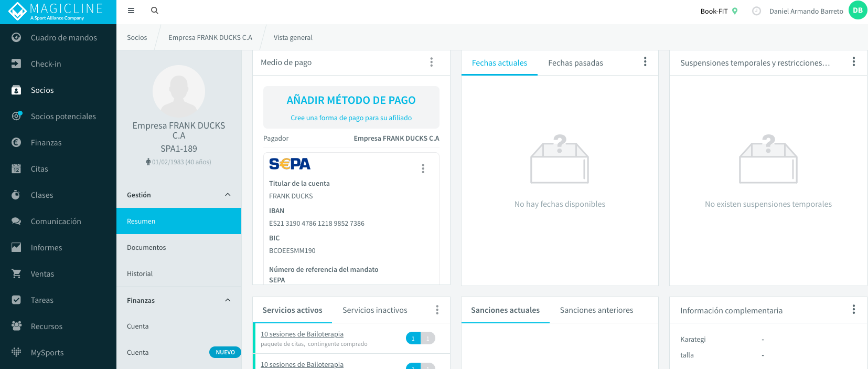Click the Check-in arrow icon
Screen dimensions: 868x369
pyautogui.click(x=16, y=64)
